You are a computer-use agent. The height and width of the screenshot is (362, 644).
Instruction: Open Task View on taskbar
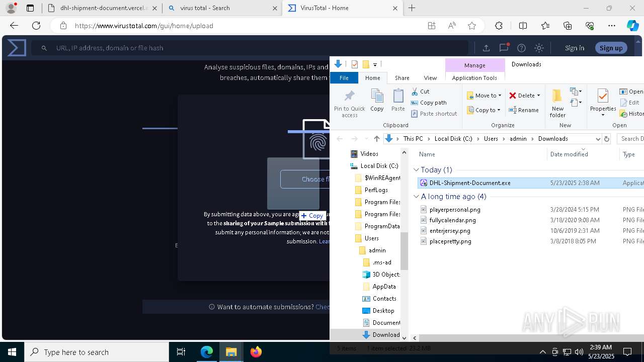point(182,352)
